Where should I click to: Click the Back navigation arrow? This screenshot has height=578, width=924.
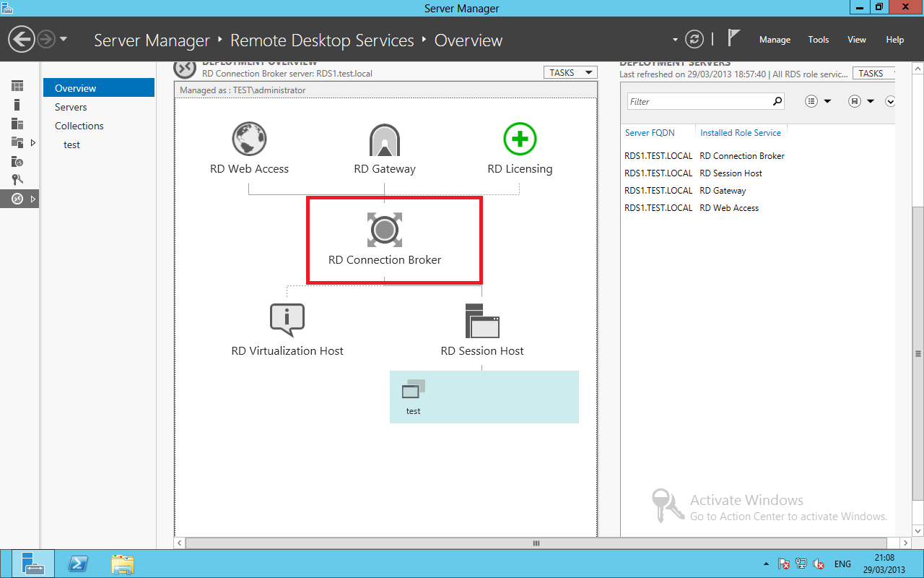(x=22, y=39)
